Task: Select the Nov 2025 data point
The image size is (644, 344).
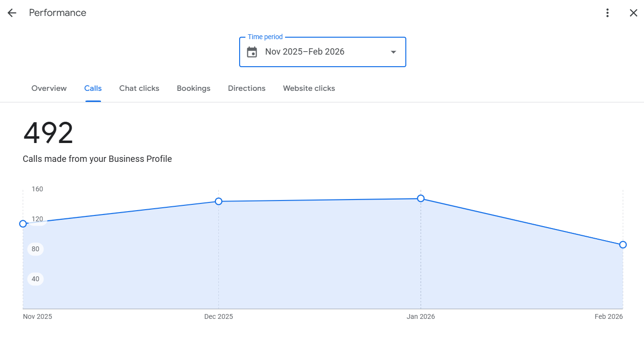Action: [23, 224]
